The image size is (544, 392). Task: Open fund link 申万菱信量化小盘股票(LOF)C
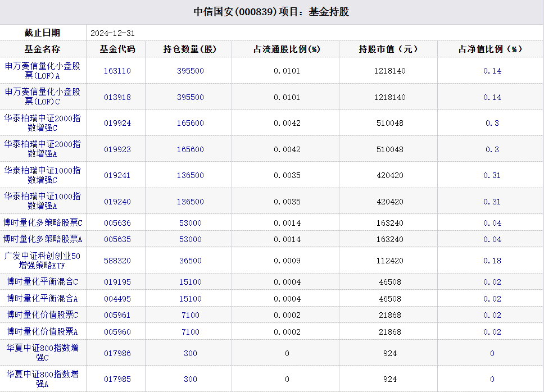click(43, 97)
